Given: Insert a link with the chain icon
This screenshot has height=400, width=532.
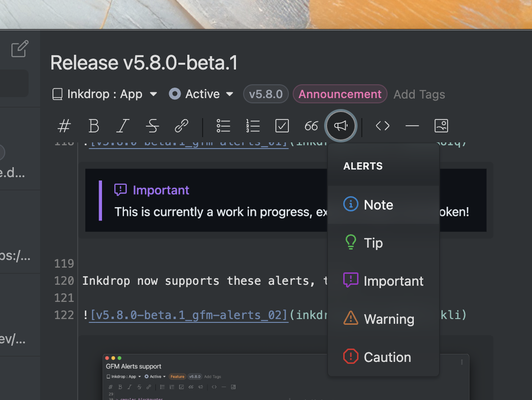Looking at the screenshot, I should [181, 126].
